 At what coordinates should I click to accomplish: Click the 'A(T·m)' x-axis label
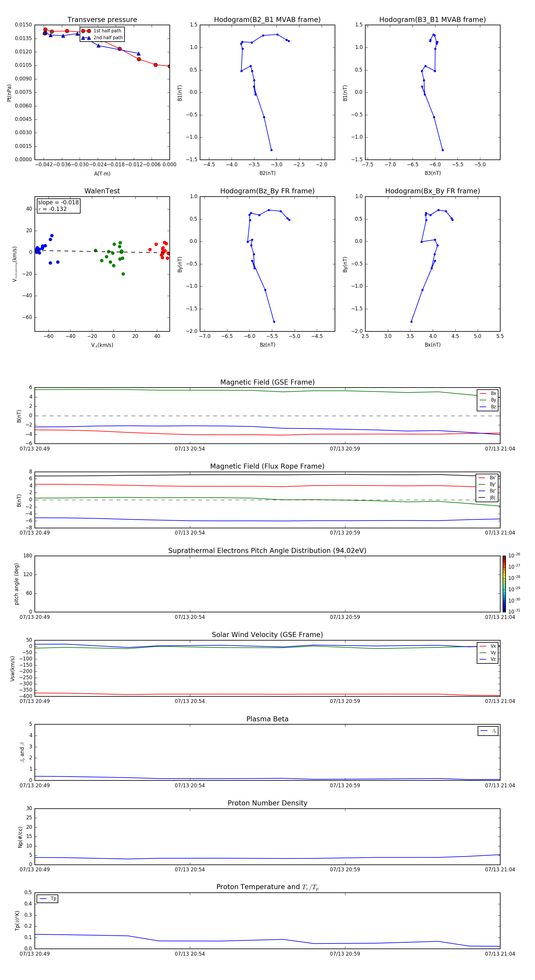102,174
